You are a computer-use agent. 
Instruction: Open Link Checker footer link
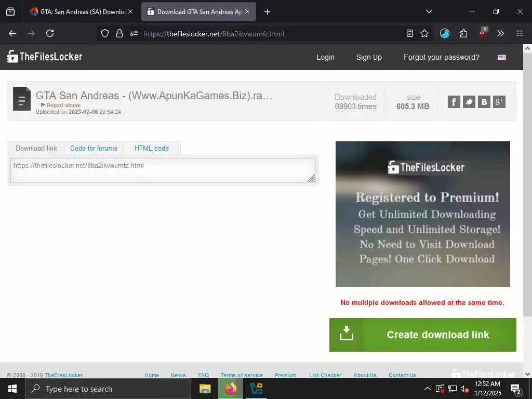[325, 375]
